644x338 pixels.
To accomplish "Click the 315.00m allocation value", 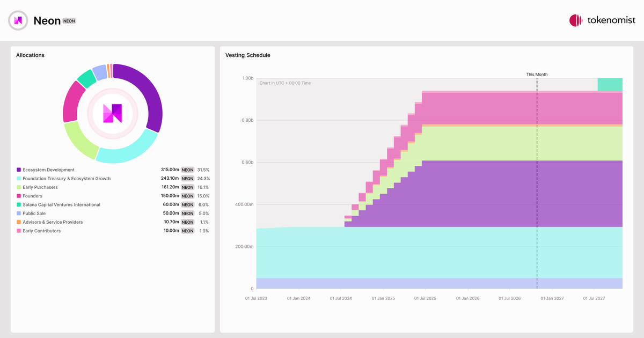I will pyautogui.click(x=170, y=170).
